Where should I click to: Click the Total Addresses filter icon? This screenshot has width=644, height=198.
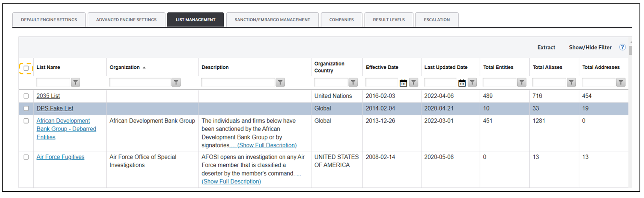tap(621, 82)
